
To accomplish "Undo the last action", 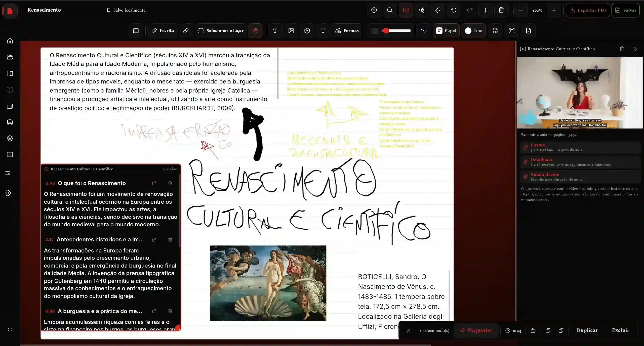I will [454, 10].
